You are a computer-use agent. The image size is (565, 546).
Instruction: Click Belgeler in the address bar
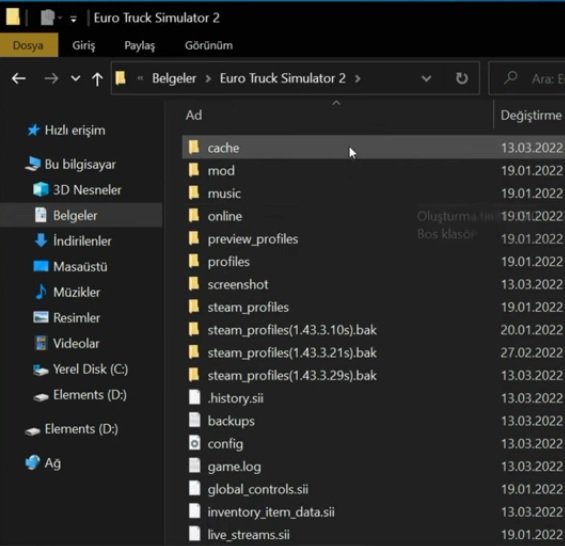[x=174, y=78]
